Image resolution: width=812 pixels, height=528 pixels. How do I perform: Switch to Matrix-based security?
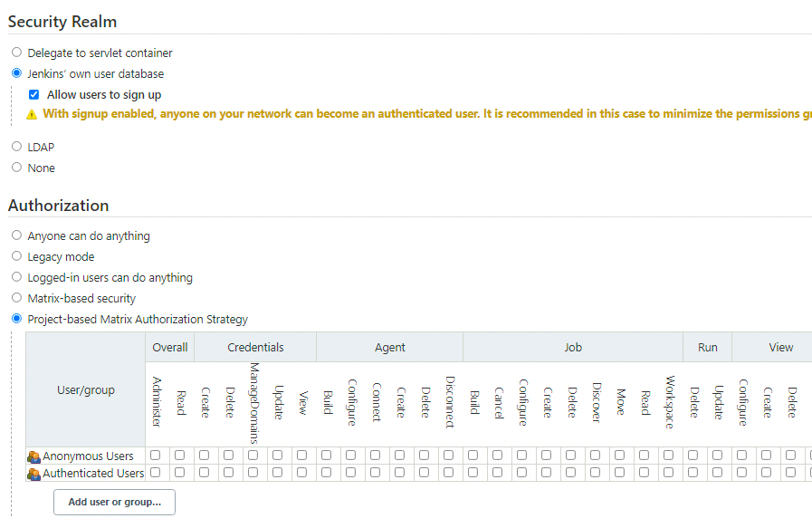pyautogui.click(x=16, y=297)
